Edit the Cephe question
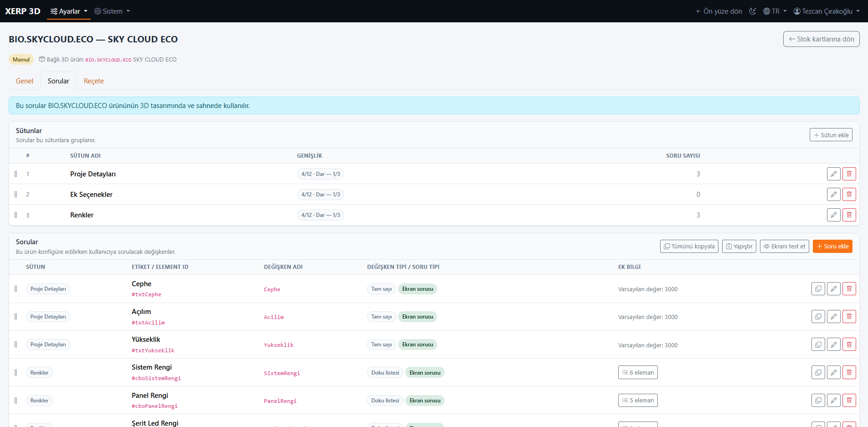868x427 pixels. pyautogui.click(x=833, y=288)
